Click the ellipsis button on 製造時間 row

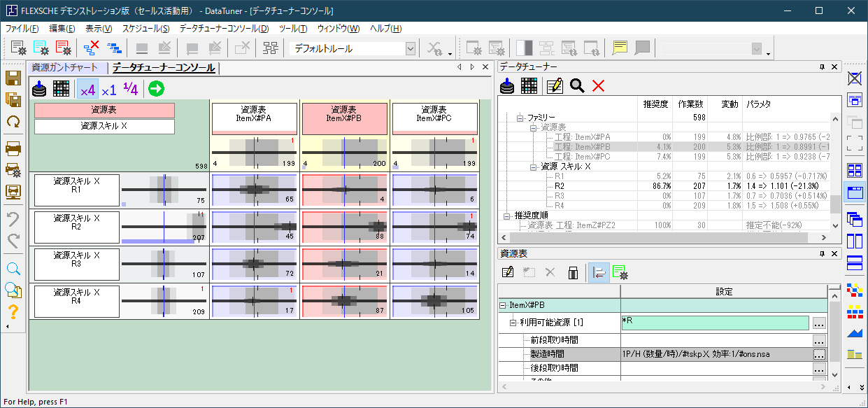click(x=819, y=355)
